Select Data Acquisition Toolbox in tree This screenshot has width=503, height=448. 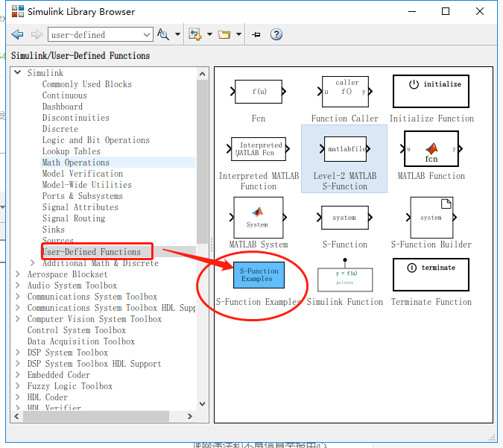click(x=80, y=341)
